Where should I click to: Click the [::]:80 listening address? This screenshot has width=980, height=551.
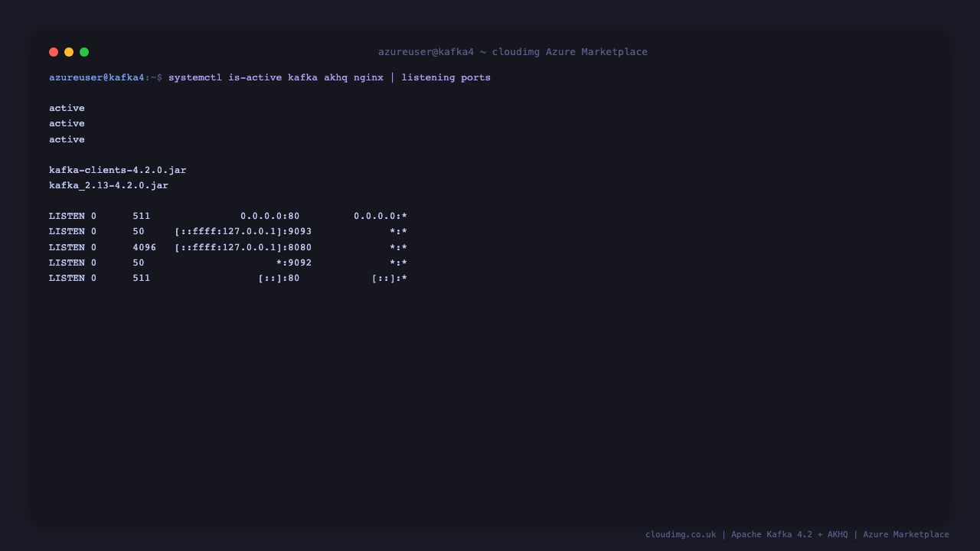pos(279,278)
